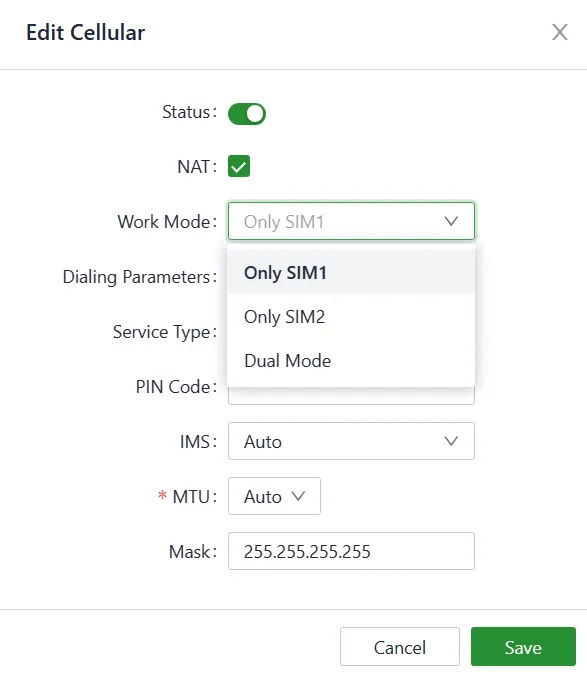The height and width of the screenshot is (675, 587).
Task: Toggle the Status switch off
Action: coord(247,114)
